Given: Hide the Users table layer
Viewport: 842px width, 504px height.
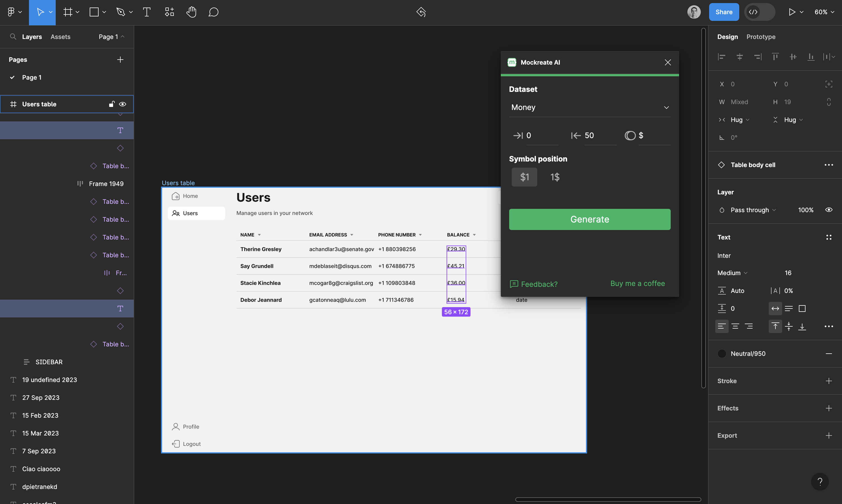Looking at the screenshot, I should (123, 104).
